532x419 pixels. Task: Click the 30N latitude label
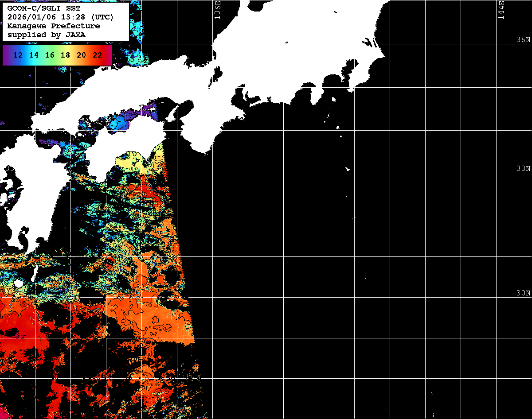(x=523, y=293)
